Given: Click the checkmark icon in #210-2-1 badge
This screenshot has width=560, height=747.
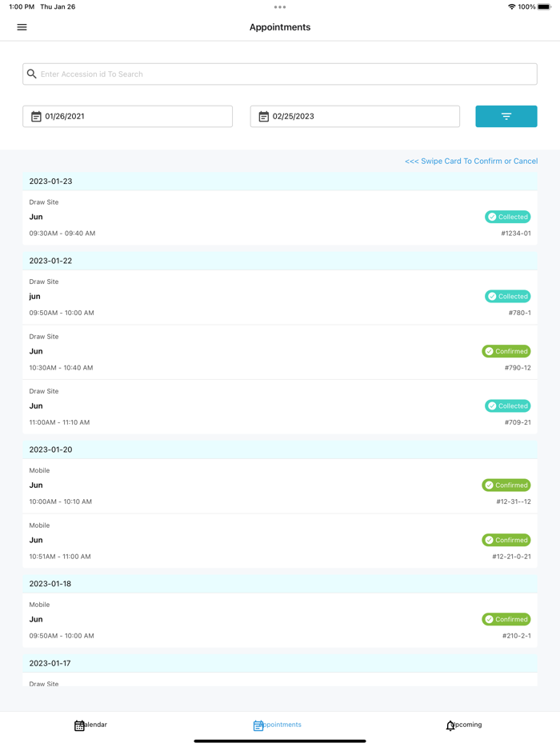Looking at the screenshot, I should [489, 619].
